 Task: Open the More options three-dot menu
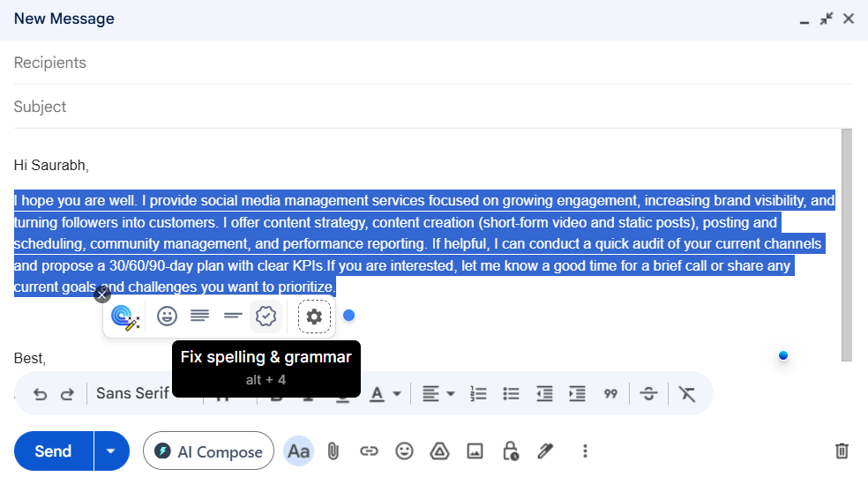584,451
